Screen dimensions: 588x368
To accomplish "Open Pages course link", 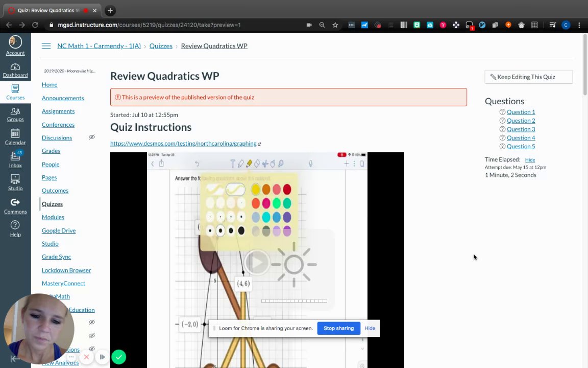I will pyautogui.click(x=49, y=177).
